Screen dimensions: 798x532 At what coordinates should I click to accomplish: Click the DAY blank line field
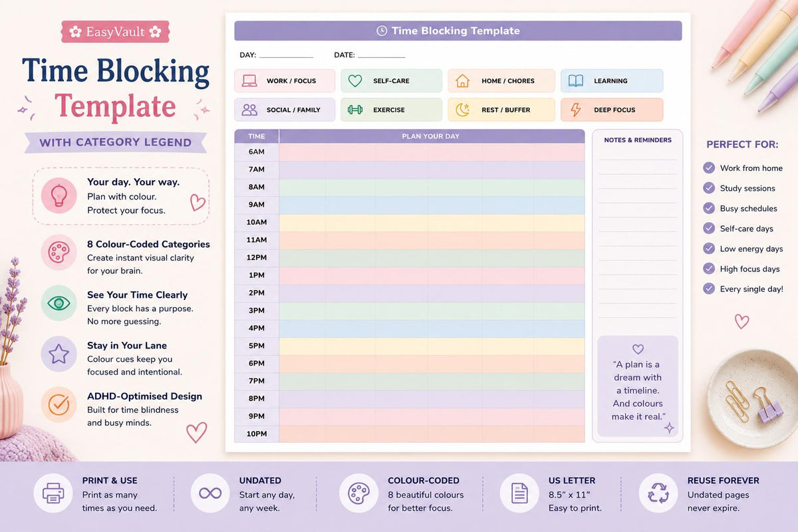(x=286, y=56)
